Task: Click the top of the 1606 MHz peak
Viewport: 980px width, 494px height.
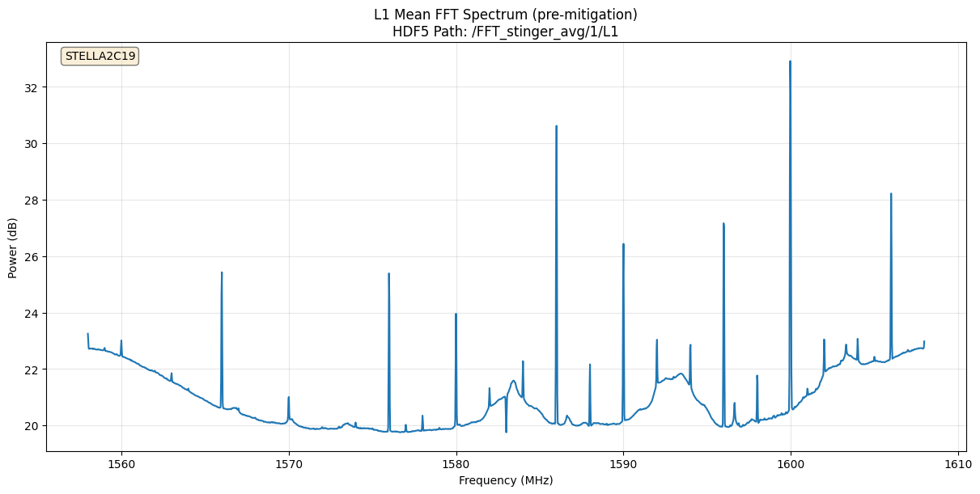Action: pyautogui.click(x=891, y=194)
